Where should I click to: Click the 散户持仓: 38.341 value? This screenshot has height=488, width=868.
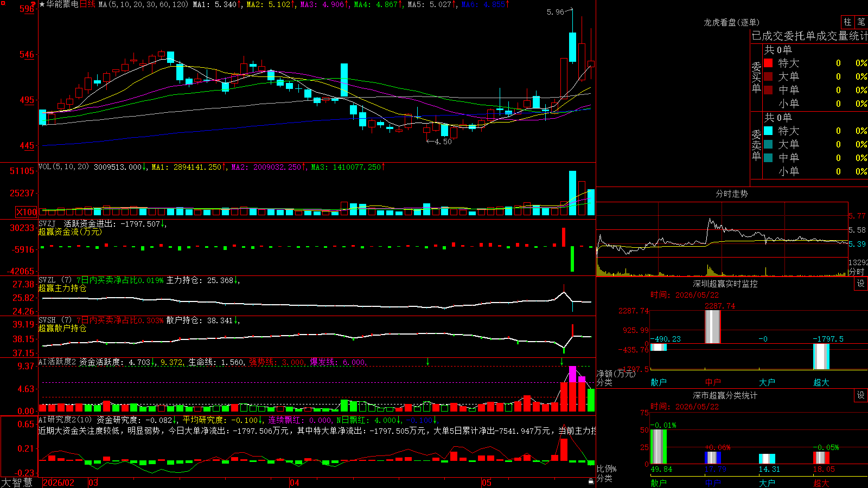click(x=200, y=320)
